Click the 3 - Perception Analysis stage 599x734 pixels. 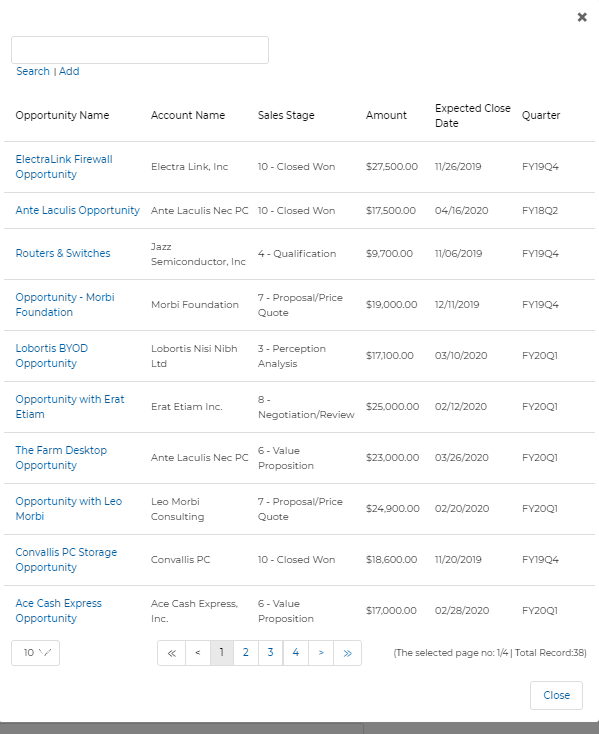292,356
